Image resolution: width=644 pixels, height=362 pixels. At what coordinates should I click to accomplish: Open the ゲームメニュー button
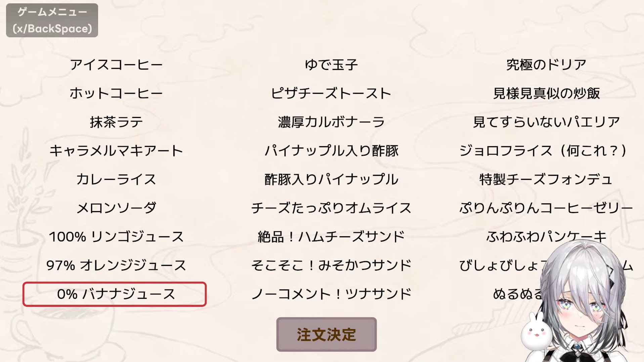[x=52, y=20]
